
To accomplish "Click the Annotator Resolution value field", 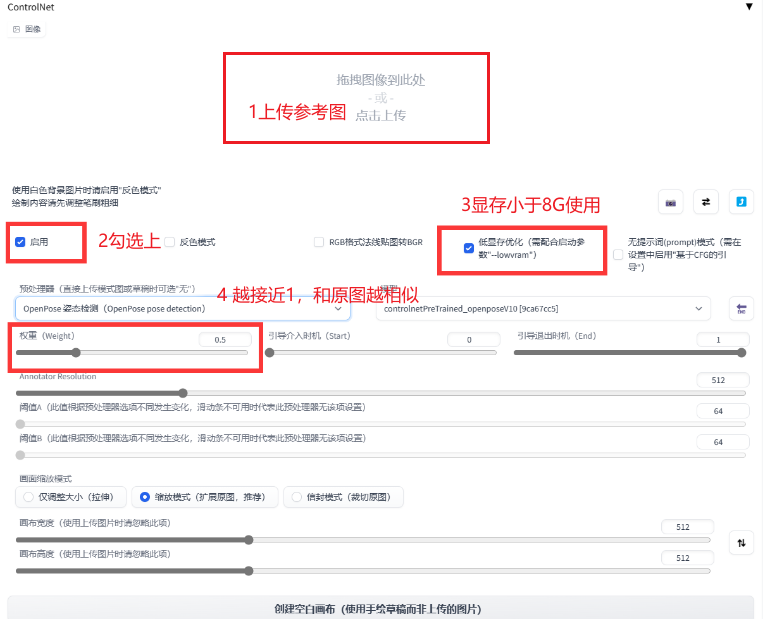I will [721, 380].
